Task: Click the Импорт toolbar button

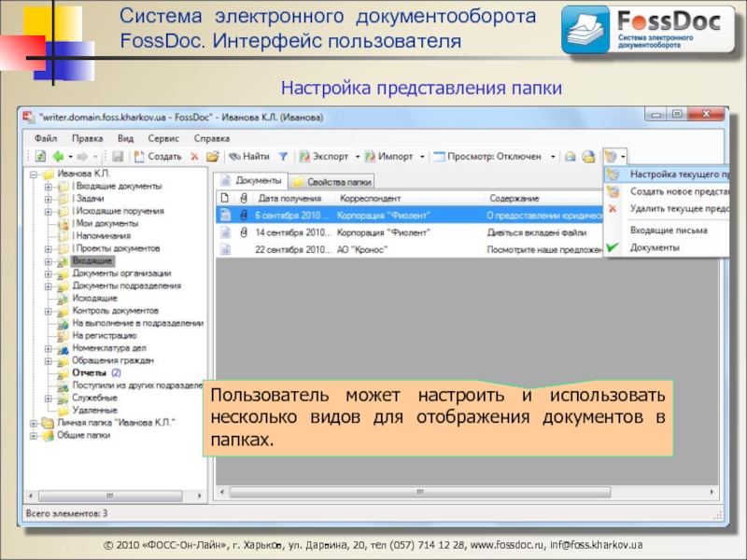Action: pos(388,156)
